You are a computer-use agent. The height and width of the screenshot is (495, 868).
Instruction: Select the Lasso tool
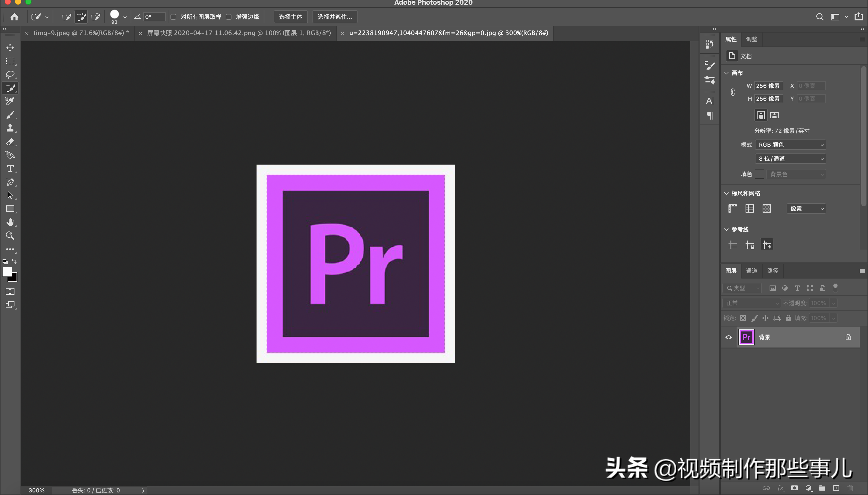(10, 74)
